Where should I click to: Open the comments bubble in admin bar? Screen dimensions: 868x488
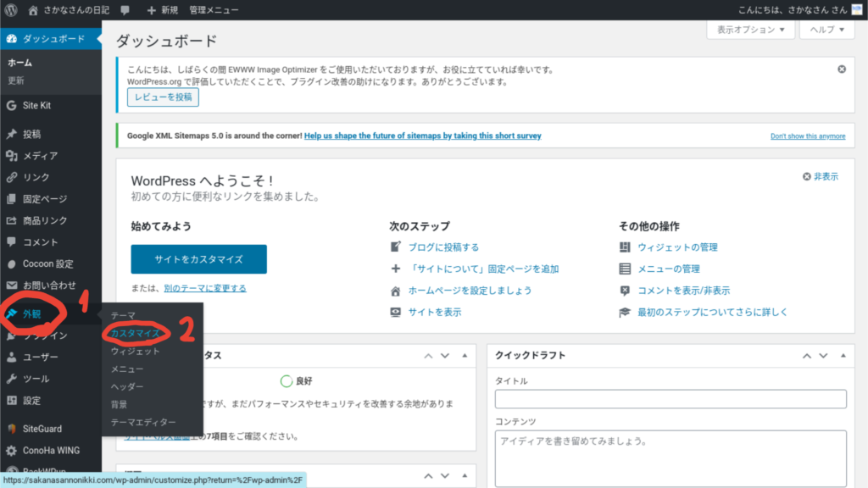click(x=125, y=10)
